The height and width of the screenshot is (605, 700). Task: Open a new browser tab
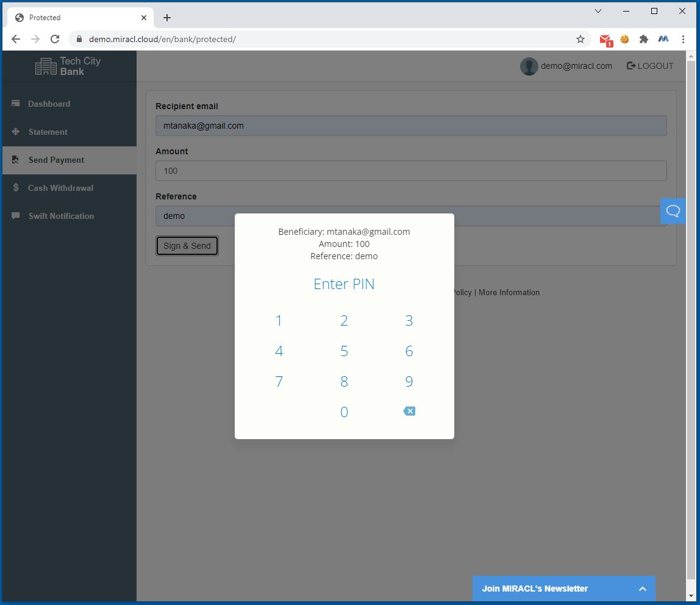[166, 17]
